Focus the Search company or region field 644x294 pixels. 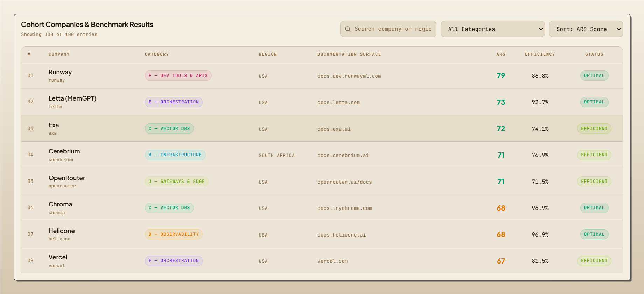click(388, 29)
